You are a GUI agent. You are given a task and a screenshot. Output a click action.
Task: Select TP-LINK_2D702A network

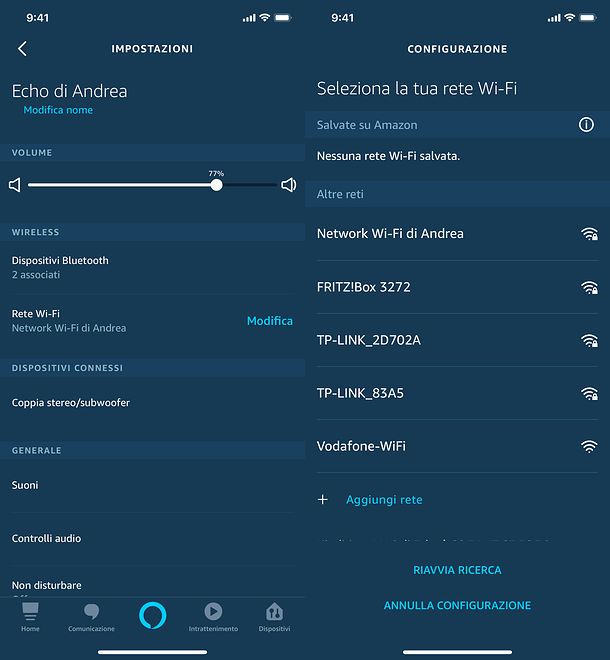click(458, 340)
